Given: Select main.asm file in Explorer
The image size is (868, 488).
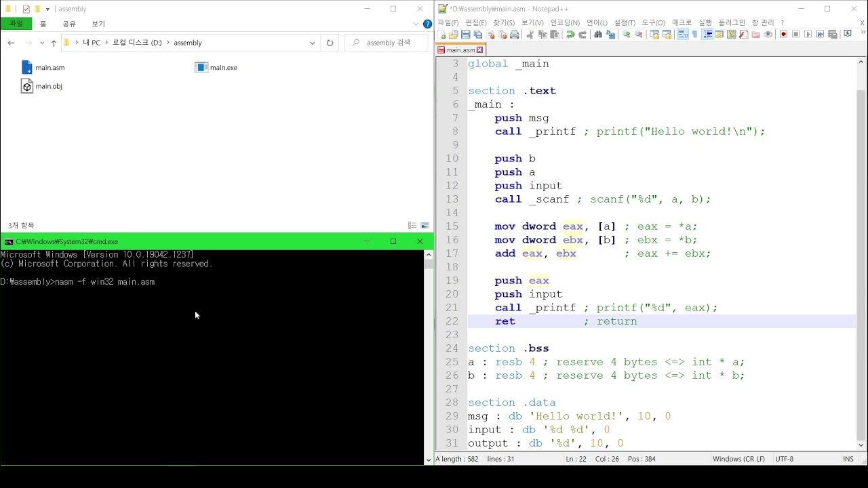Looking at the screenshot, I should [x=43, y=67].
